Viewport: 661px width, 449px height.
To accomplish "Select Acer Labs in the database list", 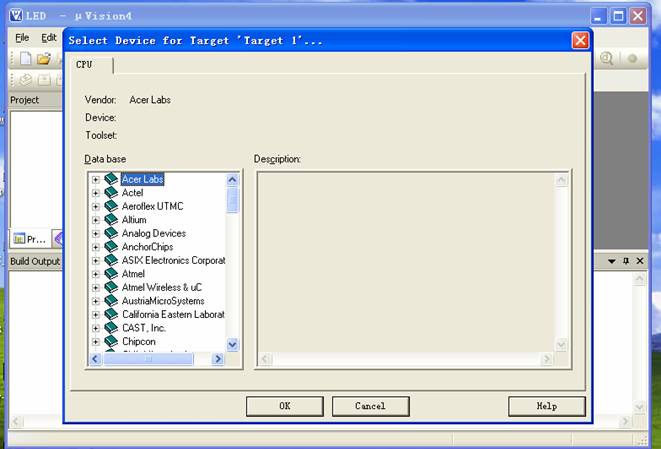I will click(142, 179).
